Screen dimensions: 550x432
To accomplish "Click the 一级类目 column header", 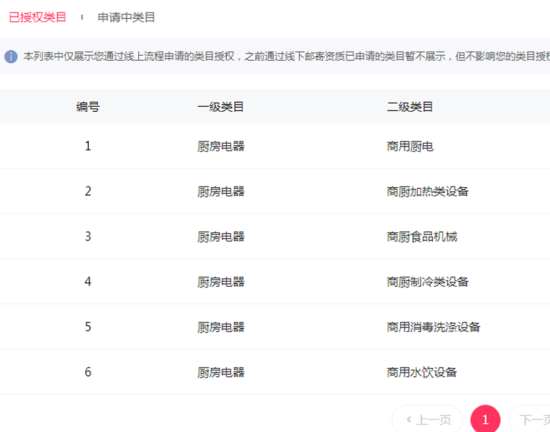I will [221, 107].
